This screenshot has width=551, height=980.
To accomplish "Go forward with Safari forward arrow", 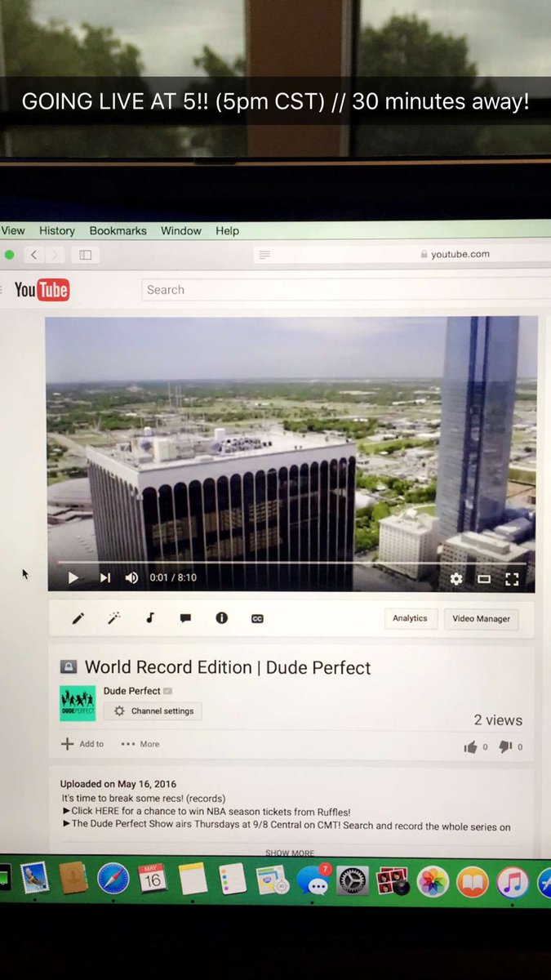I will point(55,255).
